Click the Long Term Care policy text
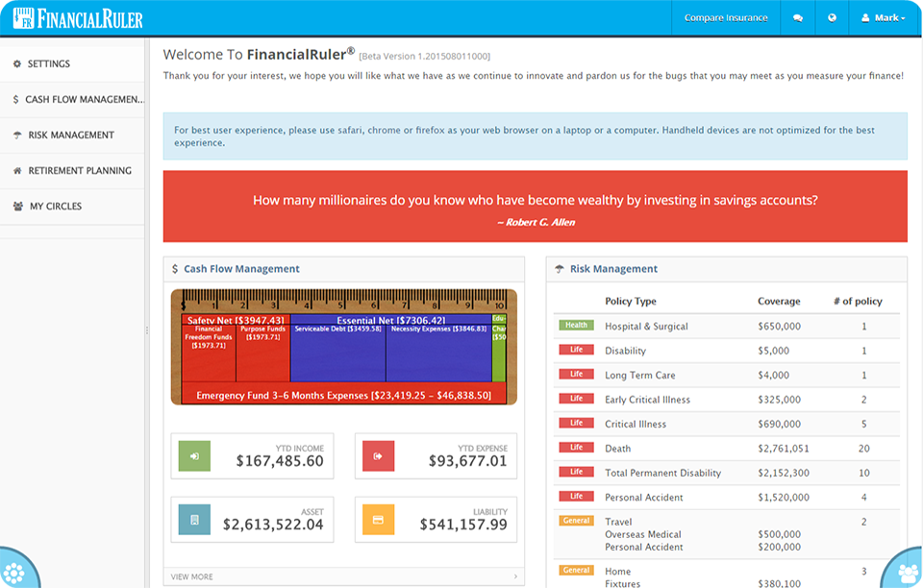 pos(640,375)
